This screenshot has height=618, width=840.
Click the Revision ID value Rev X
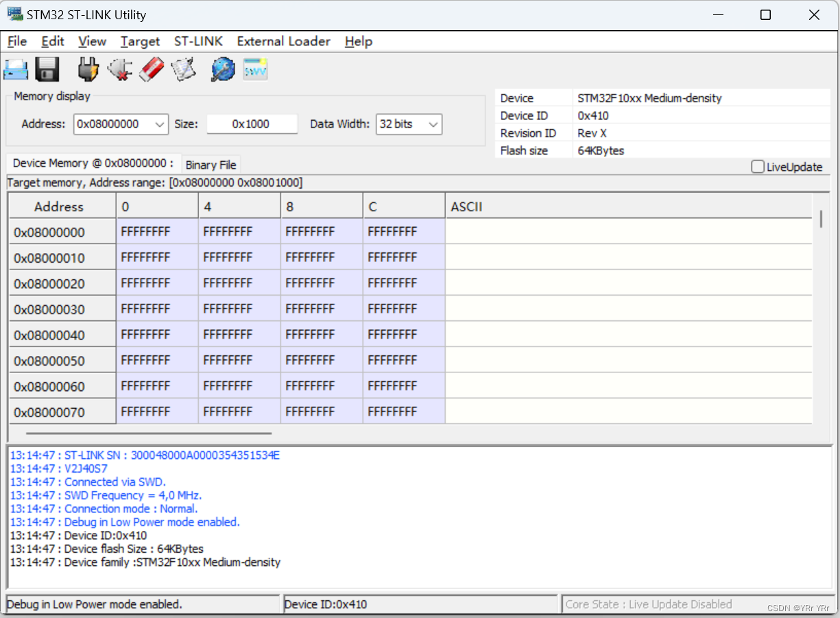[x=592, y=133]
